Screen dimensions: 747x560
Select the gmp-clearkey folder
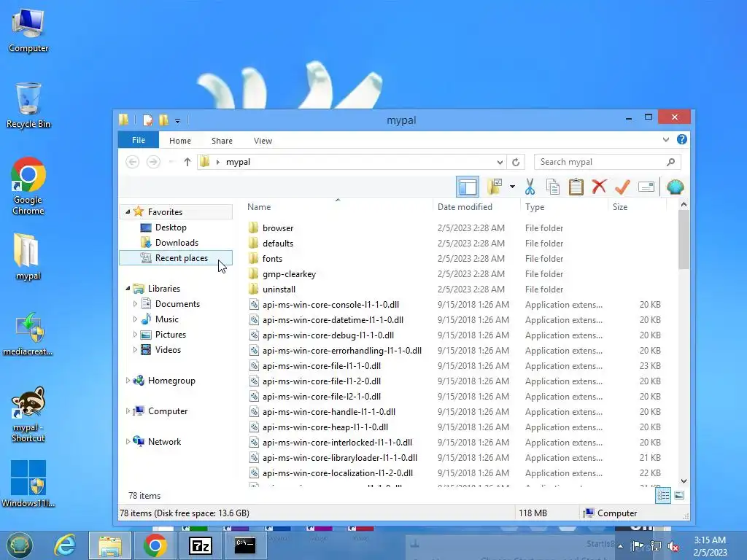(x=289, y=274)
